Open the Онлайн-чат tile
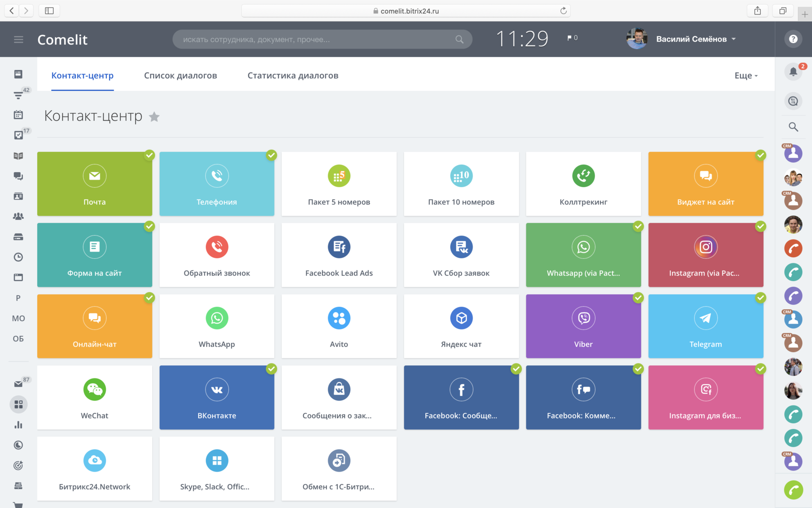Screen dimensions: 812x508 coord(95,326)
